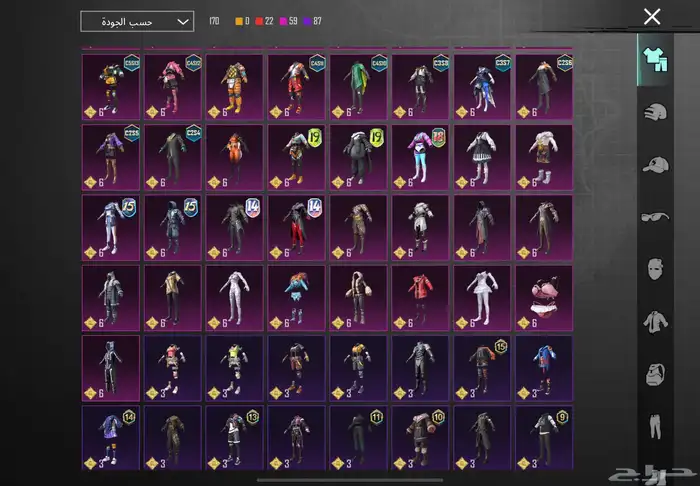Expand the sort by quality dropdown
Image resolution: width=700 pixels, height=486 pixels.
tap(137, 21)
